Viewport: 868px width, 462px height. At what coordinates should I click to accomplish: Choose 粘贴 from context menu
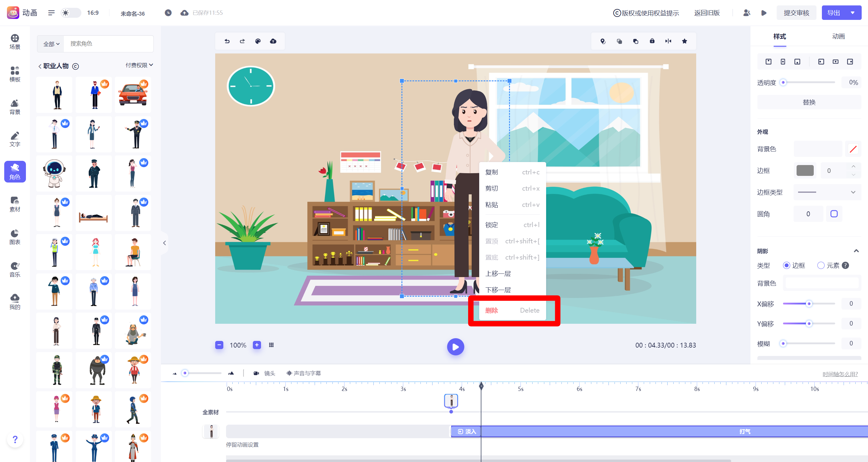[x=512, y=205]
